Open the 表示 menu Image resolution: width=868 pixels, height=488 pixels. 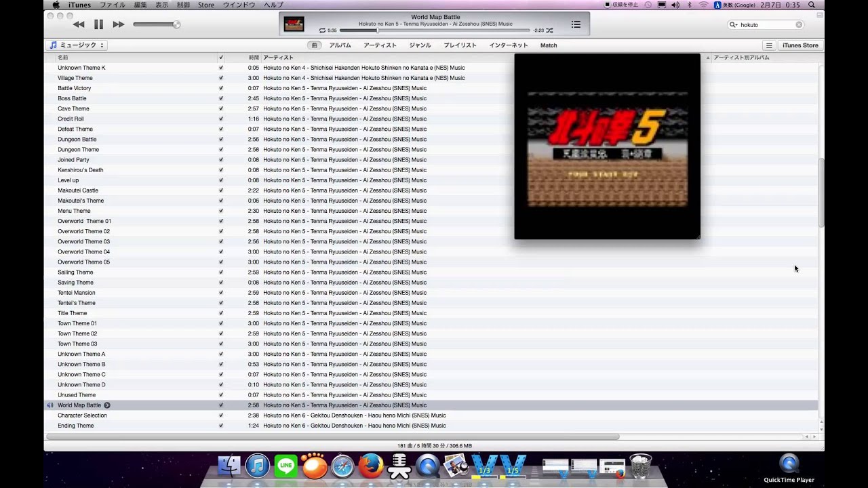click(x=162, y=5)
